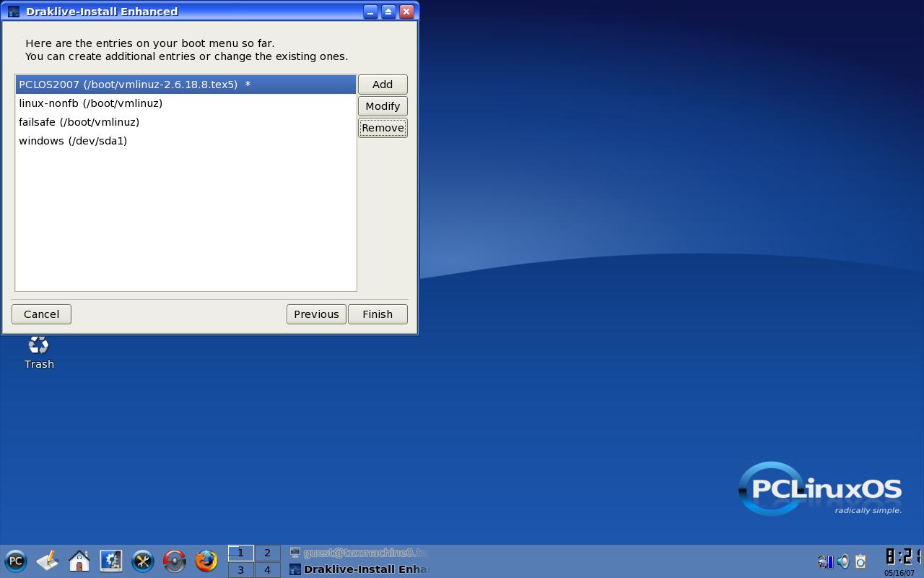Select the failsafe boot entry
Image resolution: width=924 pixels, height=578 pixels.
click(x=186, y=122)
